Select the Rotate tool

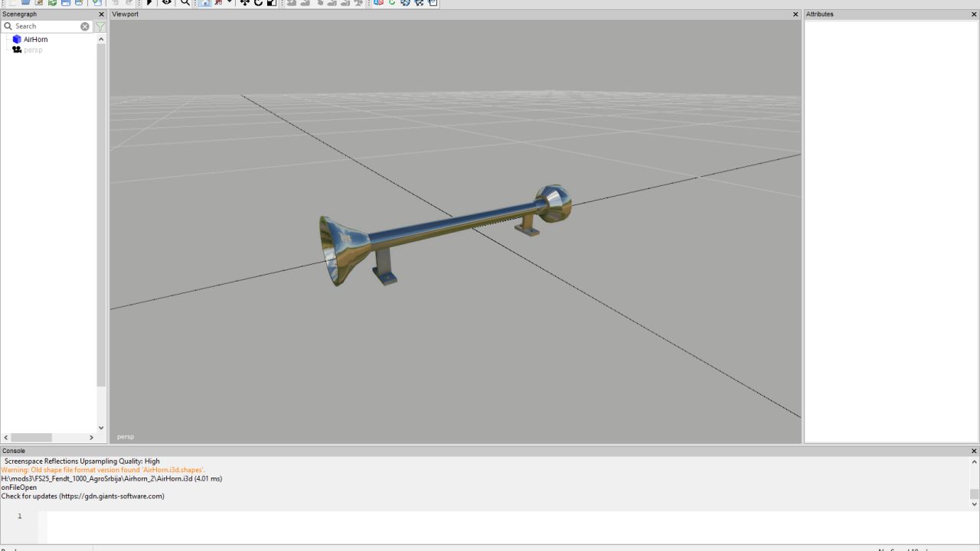pos(258,3)
